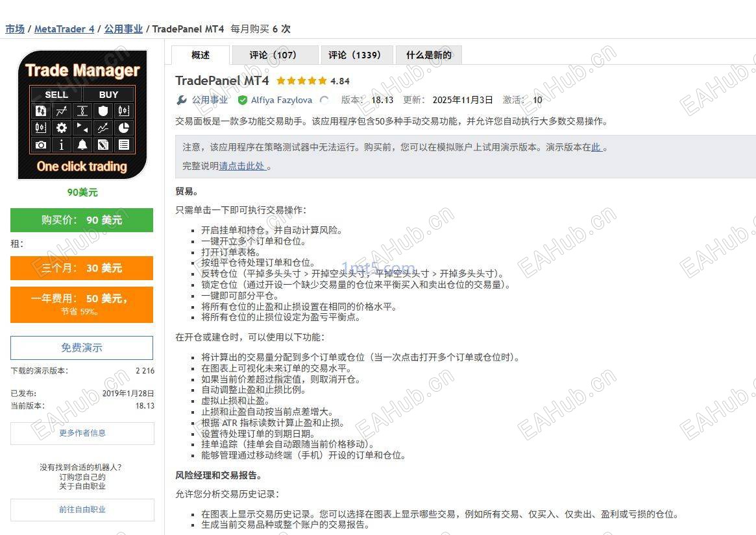
Task: Click the wrench icon beside 公用事业 category
Action: point(181,101)
